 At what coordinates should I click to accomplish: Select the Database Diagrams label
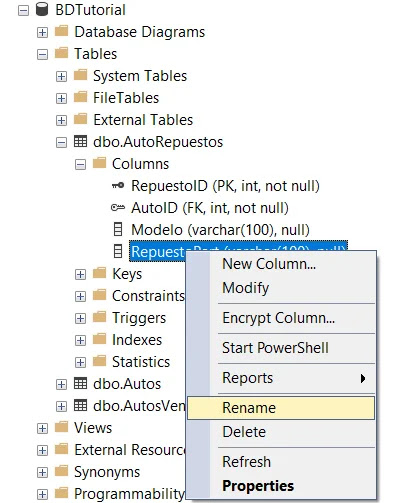click(x=140, y=32)
